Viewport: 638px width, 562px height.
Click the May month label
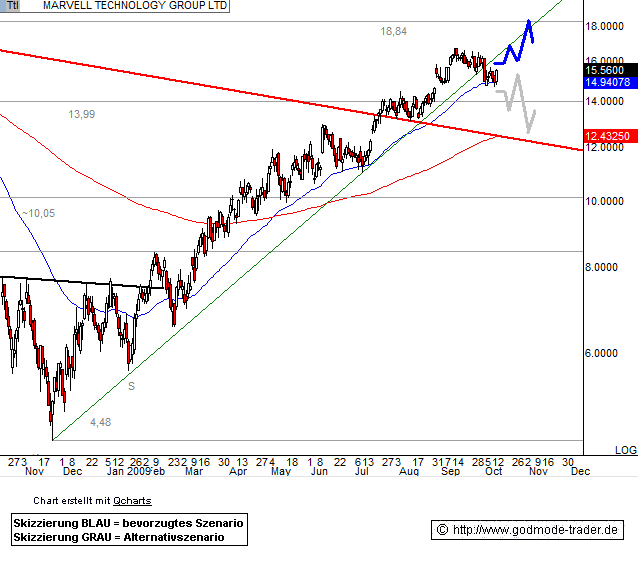(x=281, y=471)
